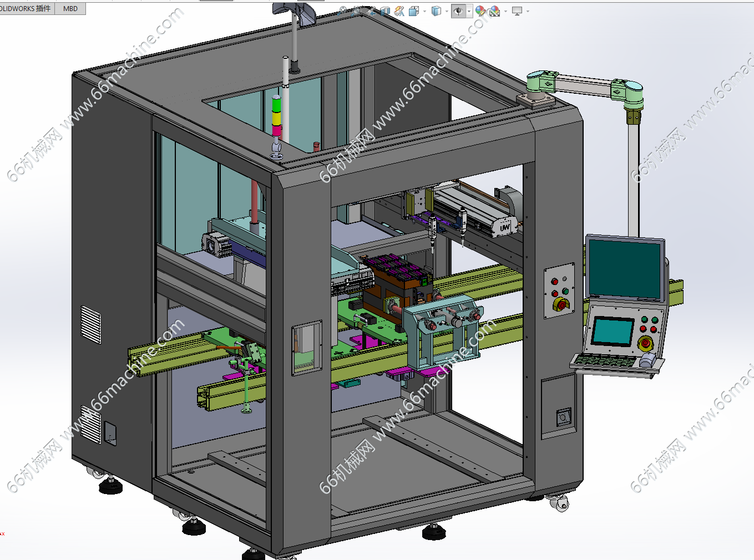Expand the Display Style dropdown arrow

(447, 11)
